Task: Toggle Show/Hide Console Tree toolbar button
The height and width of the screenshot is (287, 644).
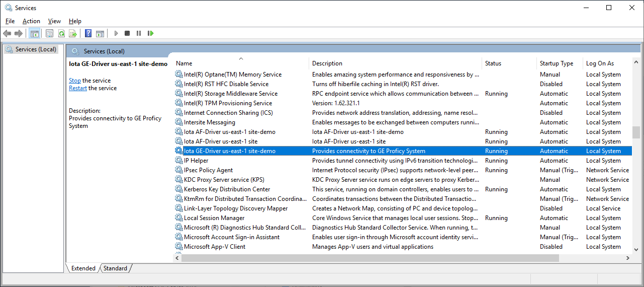Action: tap(35, 33)
